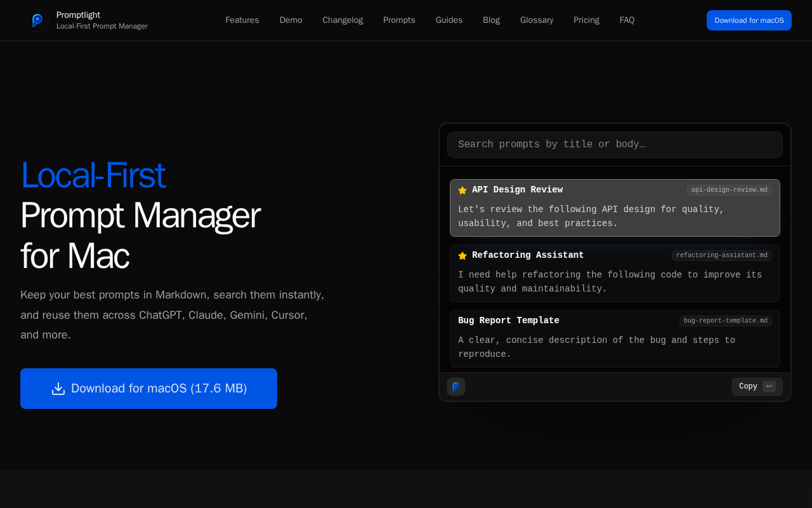812x508 pixels.
Task: Click the refactoring-assistant.md filename tag
Action: (721, 256)
